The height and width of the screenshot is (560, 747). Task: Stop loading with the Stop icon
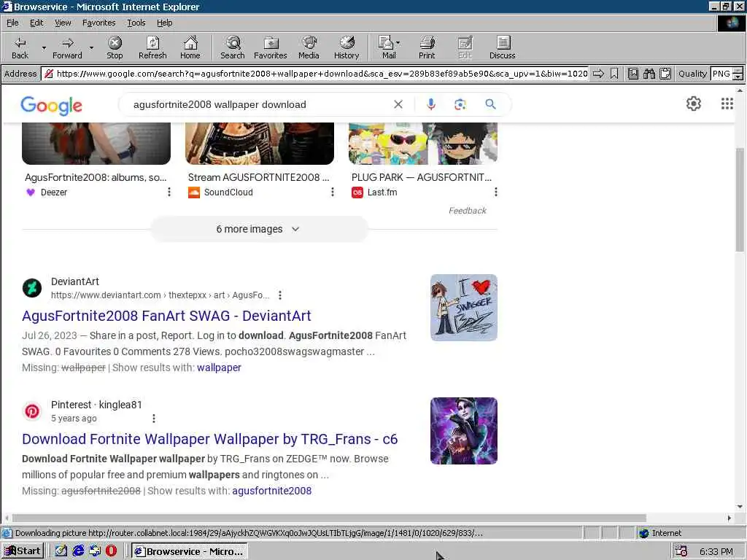[x=115, y=47]
